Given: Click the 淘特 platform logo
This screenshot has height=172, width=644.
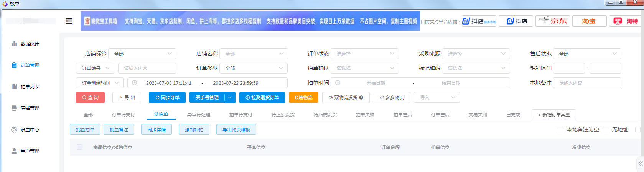Looking at the screenshot, I should point(626,21).
